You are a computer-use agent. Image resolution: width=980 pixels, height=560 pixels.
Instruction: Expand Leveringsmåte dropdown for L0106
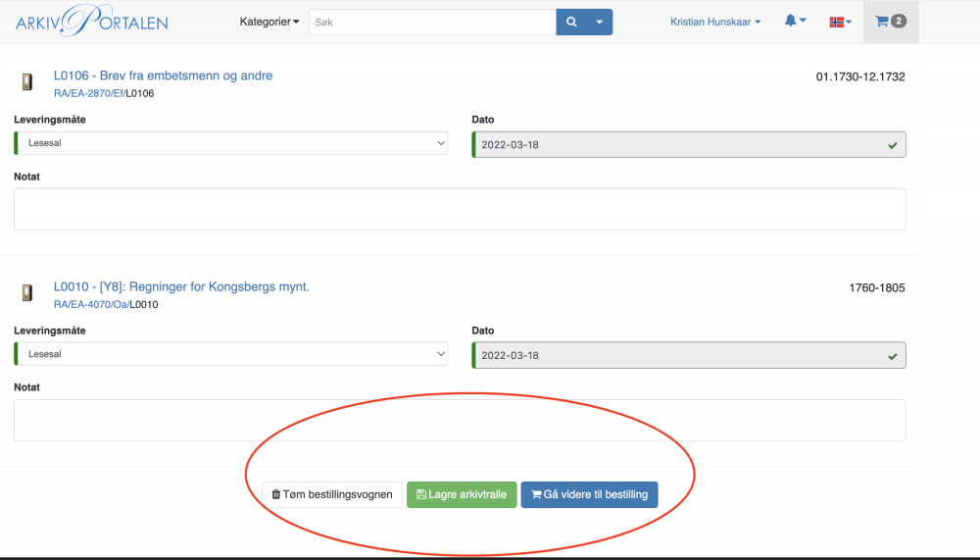[231, 143]
